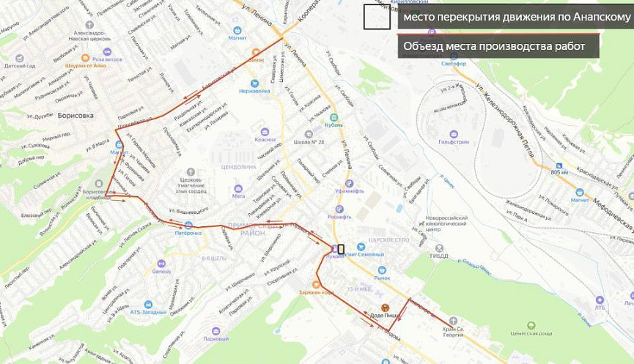Click the Роснефть gas station icon
634x364 pixels.
point(339,209)
